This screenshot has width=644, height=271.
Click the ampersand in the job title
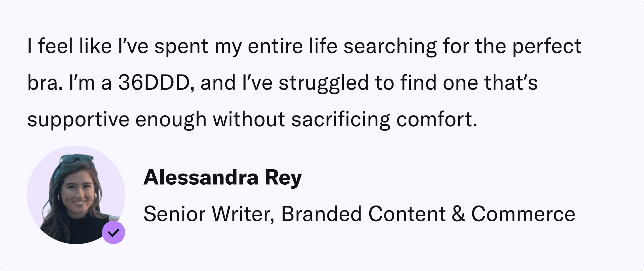pyautogui.click(x=459, y=214)
